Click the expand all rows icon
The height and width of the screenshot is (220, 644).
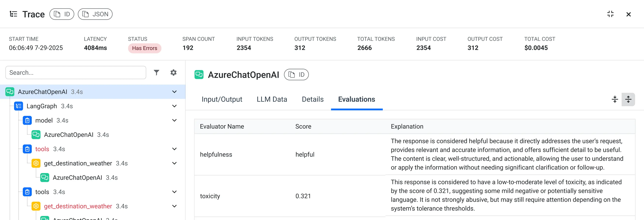[x=628, y=99]
